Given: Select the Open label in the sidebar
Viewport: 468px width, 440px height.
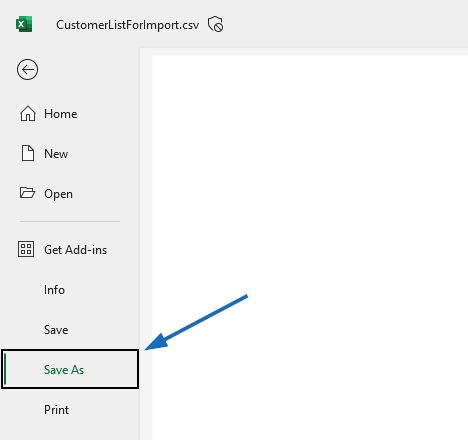Looking at the screenshot, I should click(58, 194).
